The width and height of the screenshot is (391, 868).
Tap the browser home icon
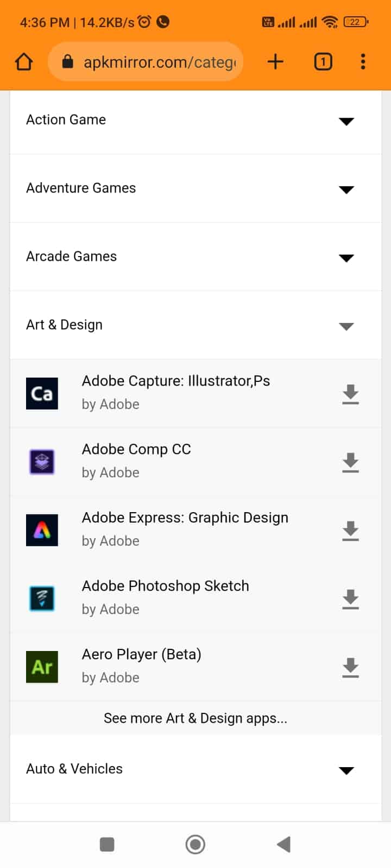24,62
